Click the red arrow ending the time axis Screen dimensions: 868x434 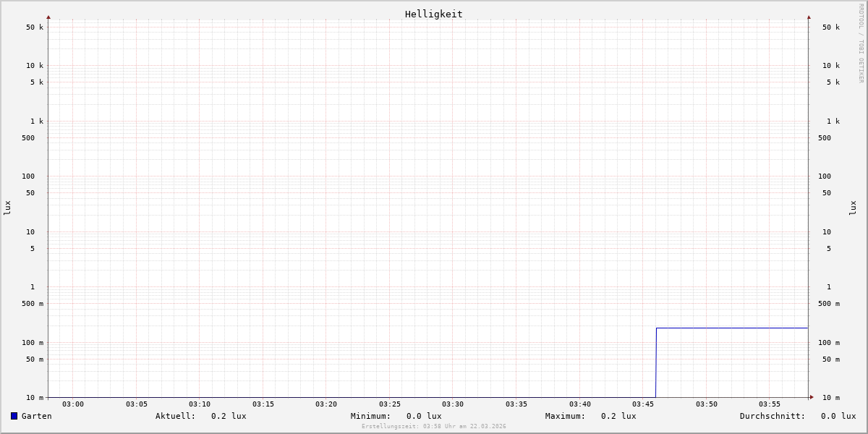click(x=812, y=397)
